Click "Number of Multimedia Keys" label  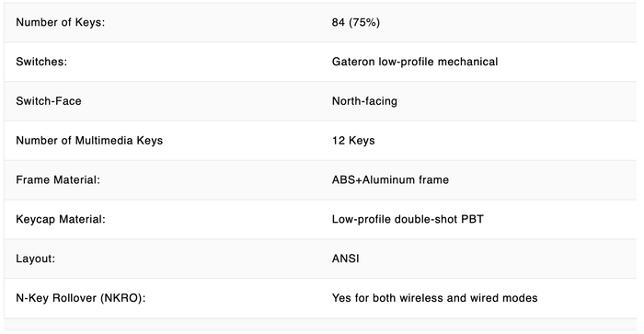click(89, 141)
